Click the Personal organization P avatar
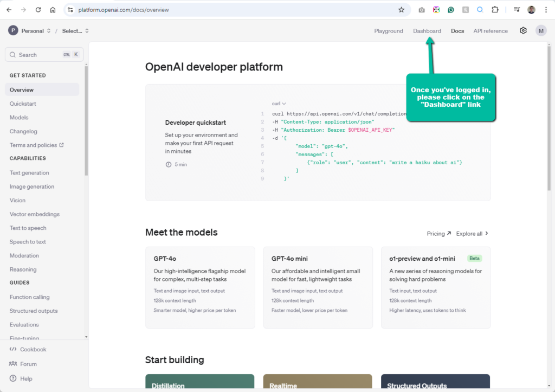 [x=13, y=31]
